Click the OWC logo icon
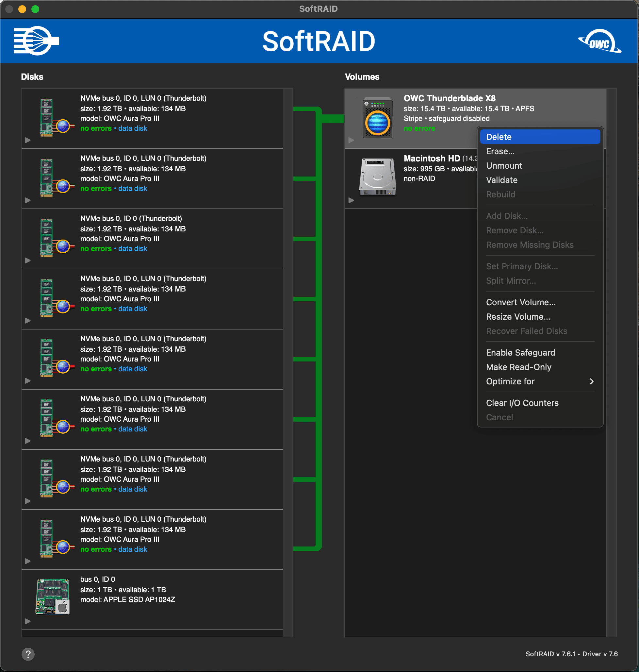Viewport: 639px width, 672px height. click(x=599, y=42)
